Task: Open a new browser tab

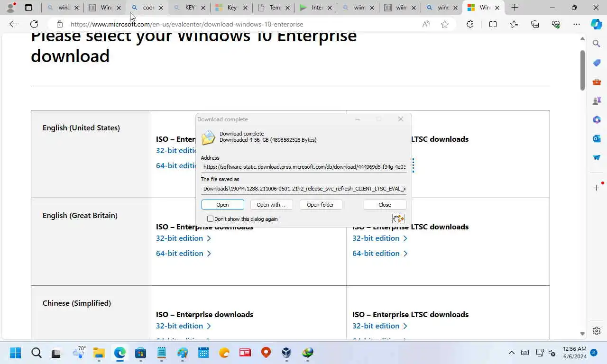Action: click(515, 8)
